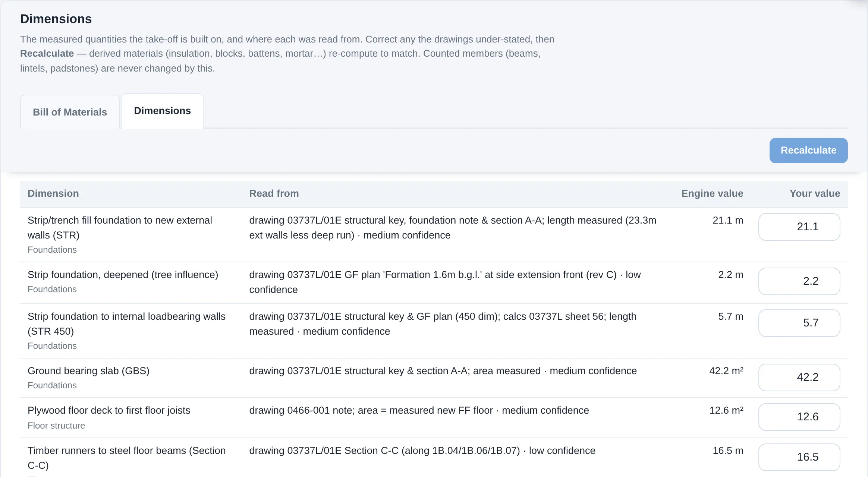The height and width of the screenshot is (477, 868).
Task: Select the Timber runners to steel floor beams label
Action: click(x=126, y=458)
